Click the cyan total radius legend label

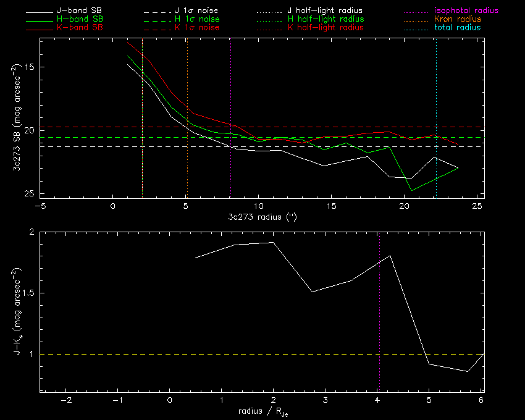tap(458, 28)
